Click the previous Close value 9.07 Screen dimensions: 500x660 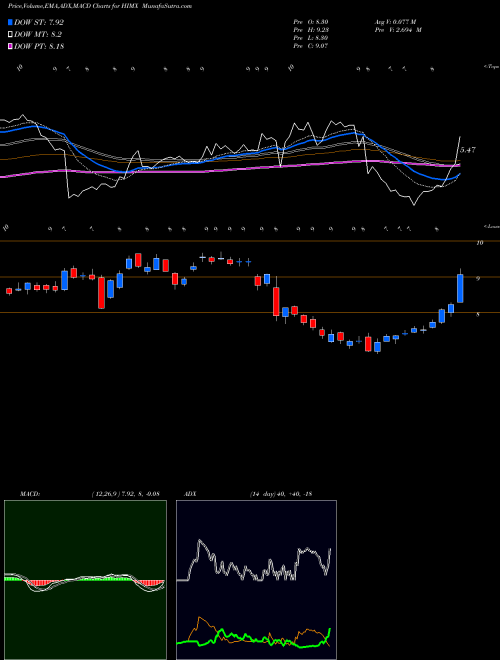click(x=311, y=46)
